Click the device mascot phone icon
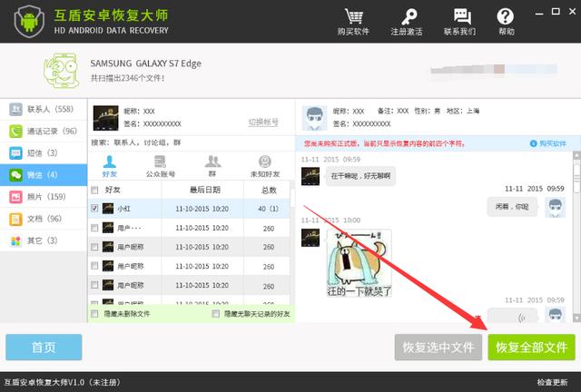Screen dimensions: 581x392 tap(61, 71)
